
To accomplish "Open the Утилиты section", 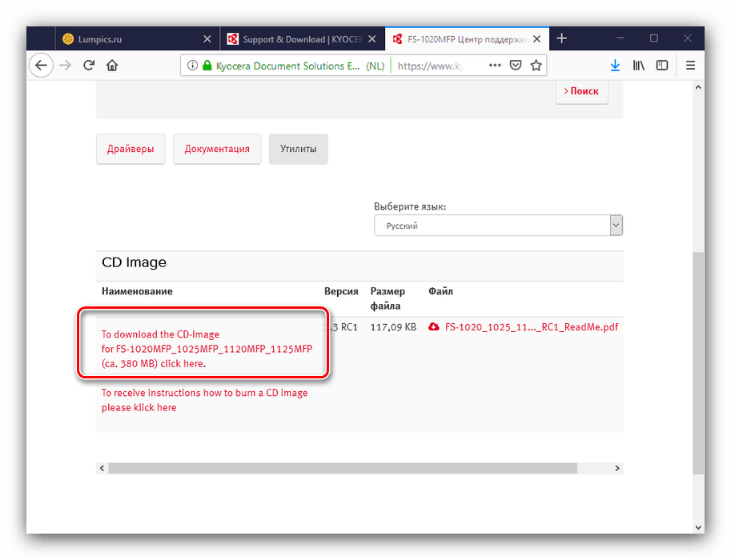I will tap(299, 149).
